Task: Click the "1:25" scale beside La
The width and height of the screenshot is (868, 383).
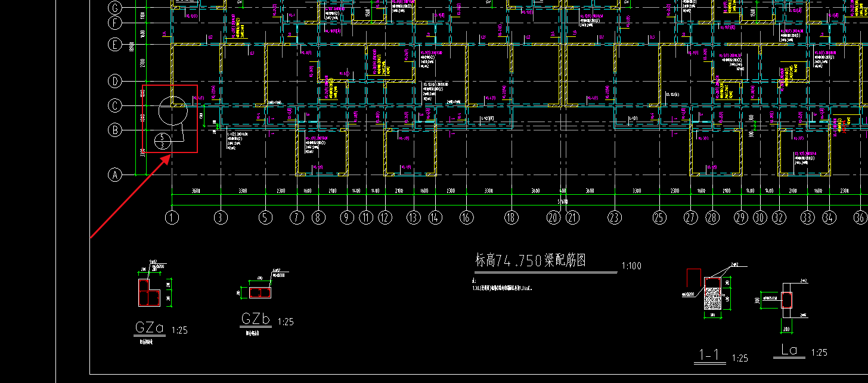Action: (x=820, y=353)
